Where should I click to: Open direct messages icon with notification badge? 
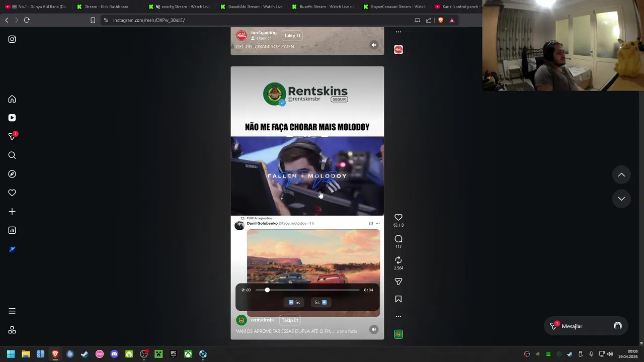tap(12, 136)
